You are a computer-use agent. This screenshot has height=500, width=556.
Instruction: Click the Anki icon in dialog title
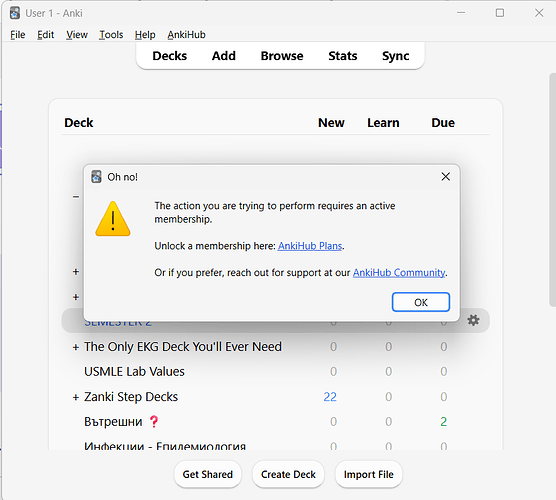(x=96, y=177)
